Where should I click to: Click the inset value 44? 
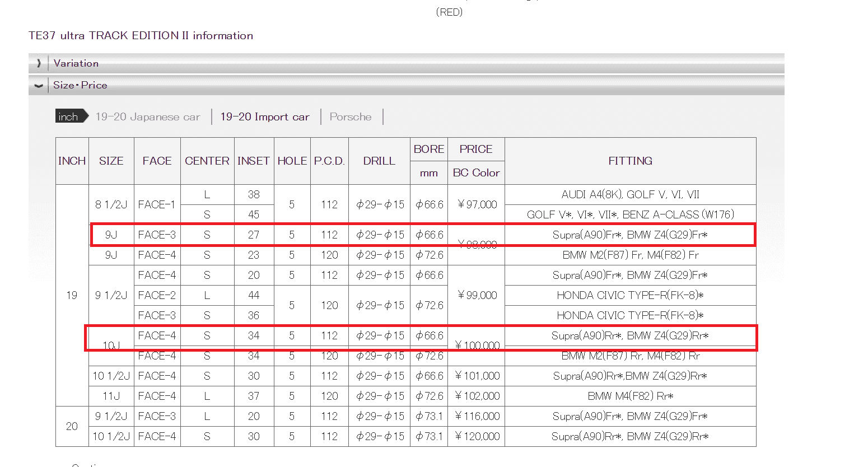(254, 295)
